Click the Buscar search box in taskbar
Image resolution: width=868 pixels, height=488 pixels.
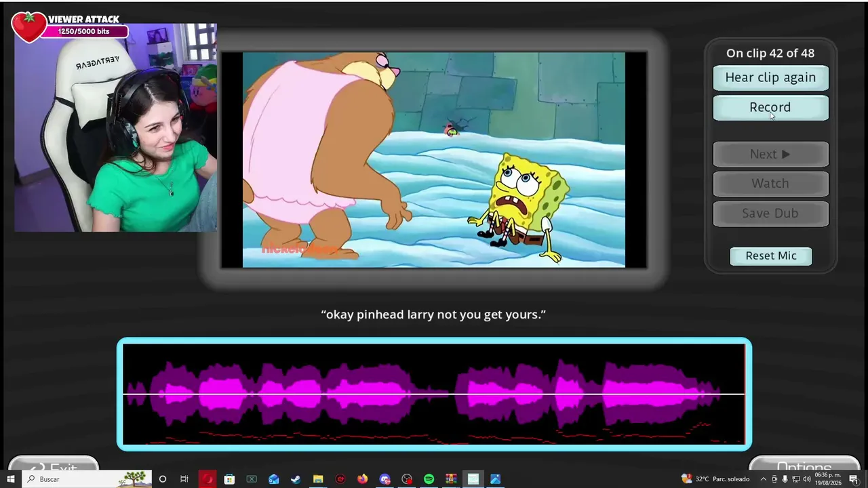point(87,479)
